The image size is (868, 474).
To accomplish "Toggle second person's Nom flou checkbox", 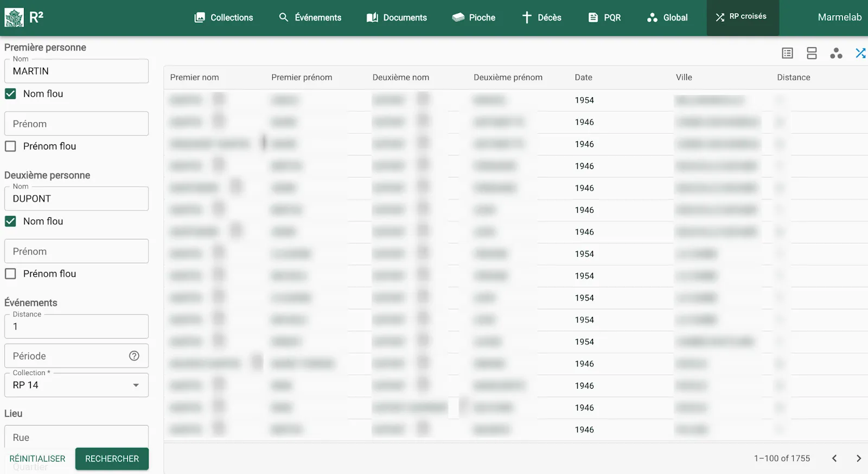I will coord(11,222).
